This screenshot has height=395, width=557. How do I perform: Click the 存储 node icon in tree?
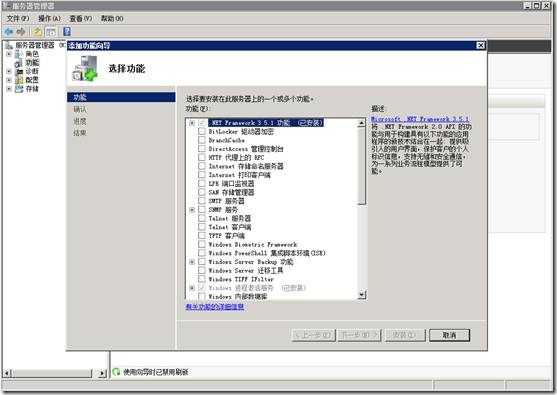[19, 89]
